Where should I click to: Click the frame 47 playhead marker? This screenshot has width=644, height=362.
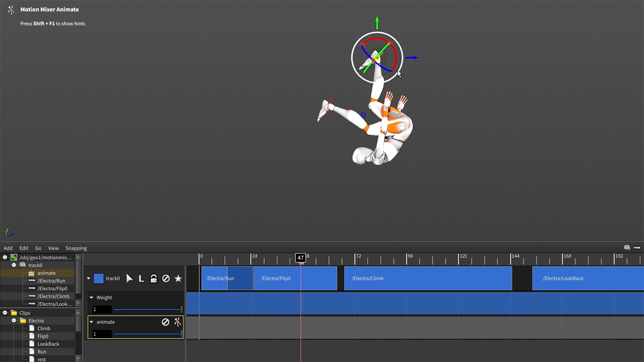(x=300, y=258)
